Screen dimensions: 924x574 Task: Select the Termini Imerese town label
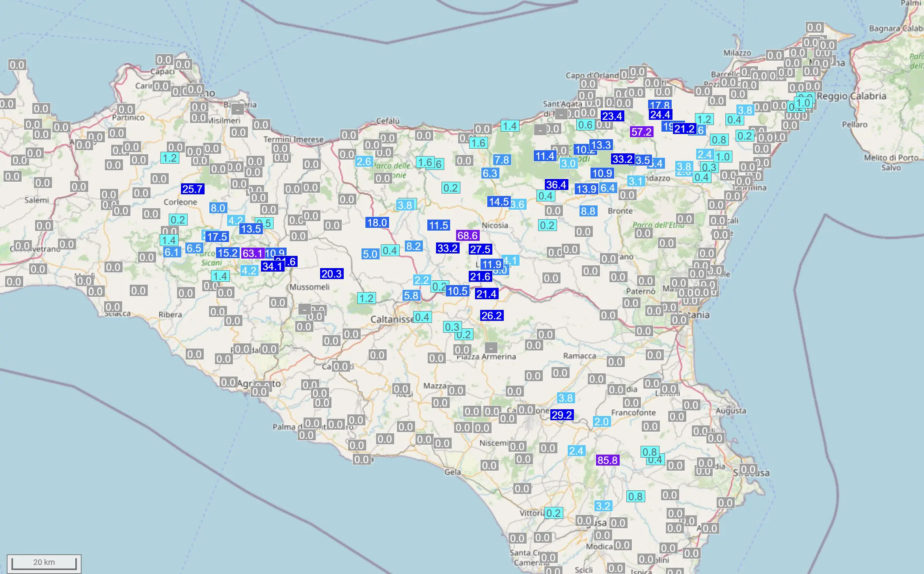294,140
